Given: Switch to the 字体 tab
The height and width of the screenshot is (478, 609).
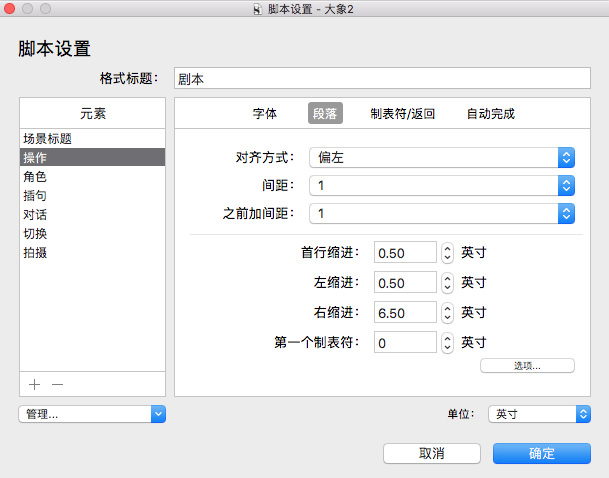Looking at the screenshot, I should coord(264,113).
